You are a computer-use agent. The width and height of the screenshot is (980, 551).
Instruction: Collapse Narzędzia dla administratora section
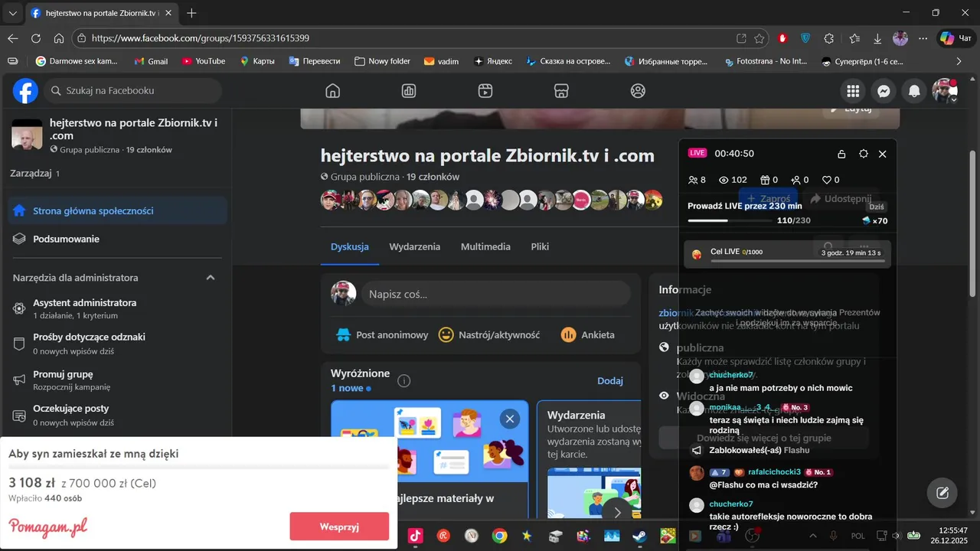pyautogui.click(x=211, y=278)
